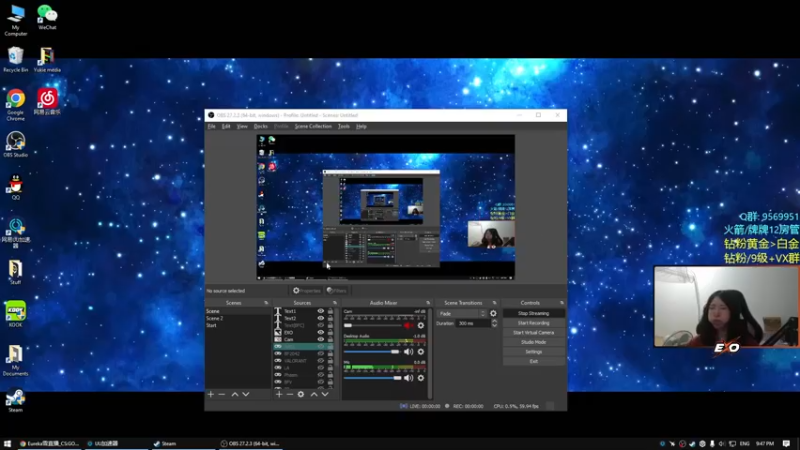The image size is (800, 450).
Task: Open the Tools menu in OBS
Action: pyautogui.click(x=344, y=126)
